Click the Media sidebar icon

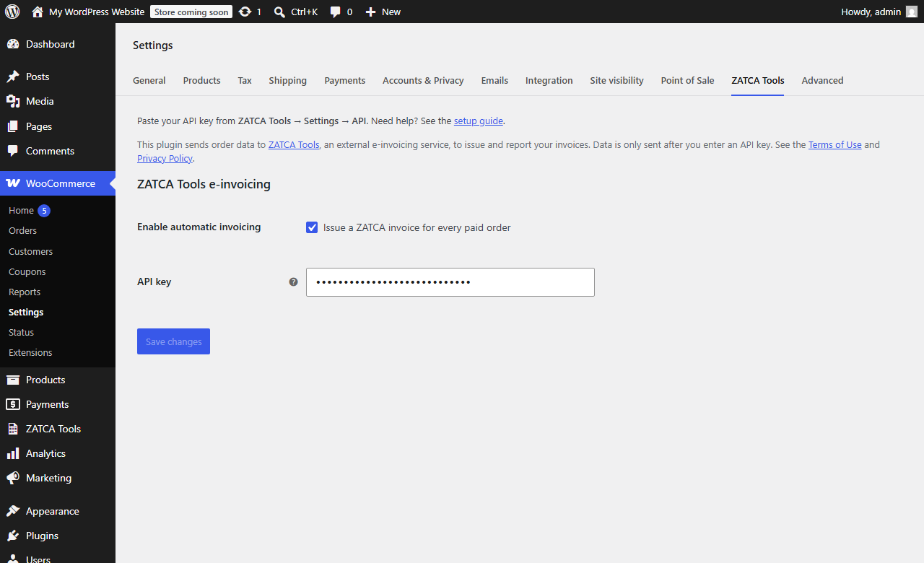point(13,101)
